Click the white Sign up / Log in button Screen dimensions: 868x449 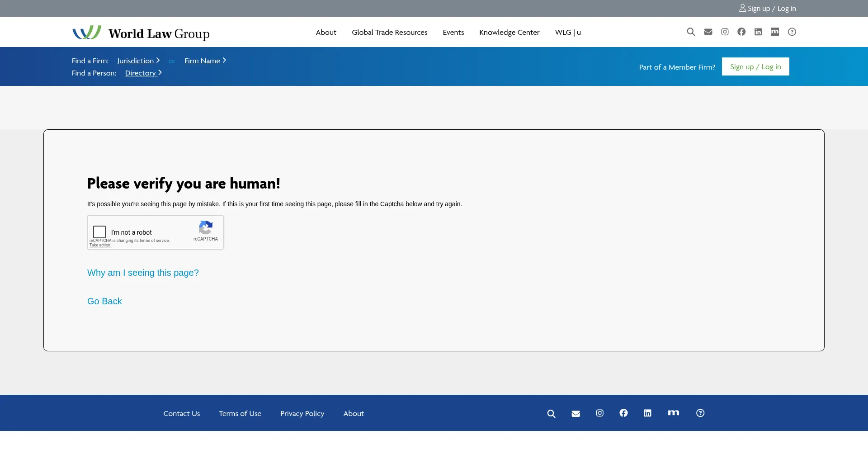755,66
